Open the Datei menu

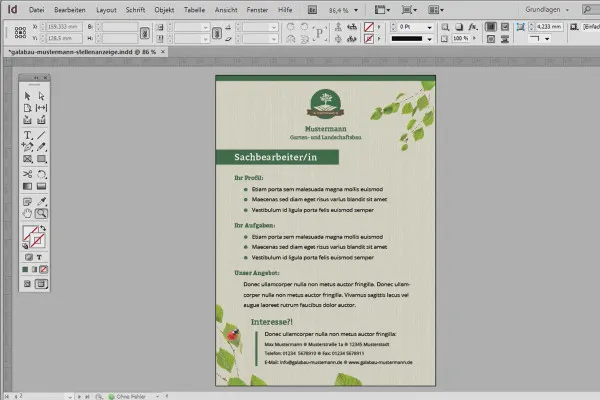[37, 10]
